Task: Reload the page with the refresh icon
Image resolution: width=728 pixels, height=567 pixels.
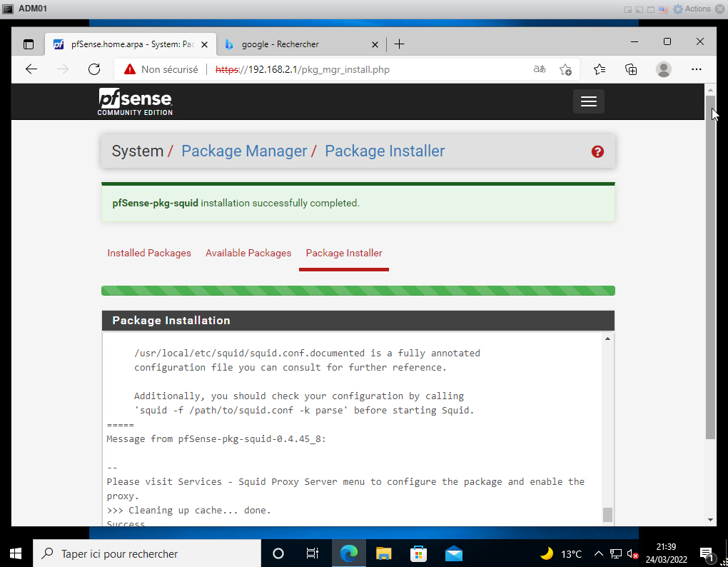Action: [x=93, y=69]
